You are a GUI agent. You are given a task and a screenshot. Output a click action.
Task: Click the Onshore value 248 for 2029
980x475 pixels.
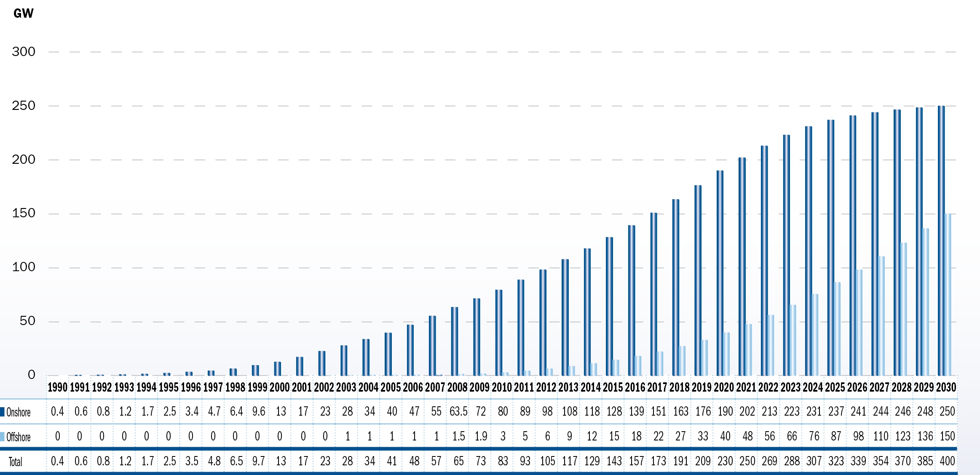pyautogui.click(x=925, y=411)
